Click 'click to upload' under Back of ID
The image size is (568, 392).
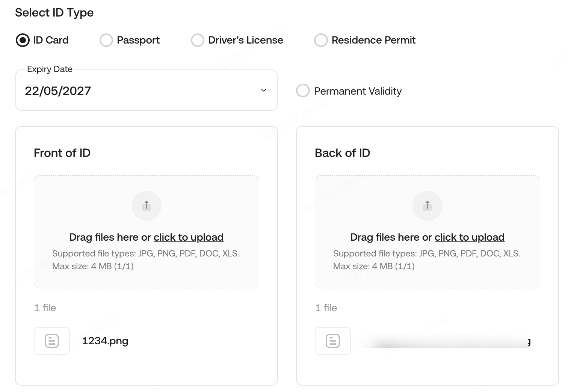(469, 237)
